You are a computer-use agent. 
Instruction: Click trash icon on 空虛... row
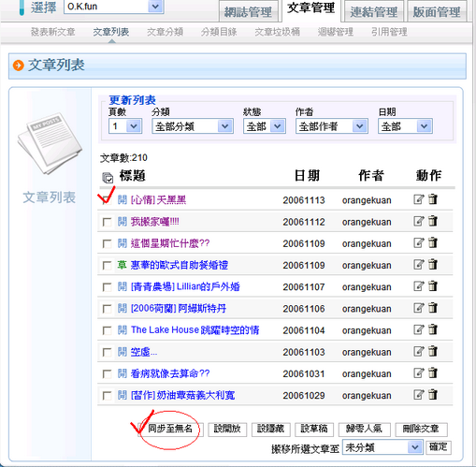tap(433, 351)
